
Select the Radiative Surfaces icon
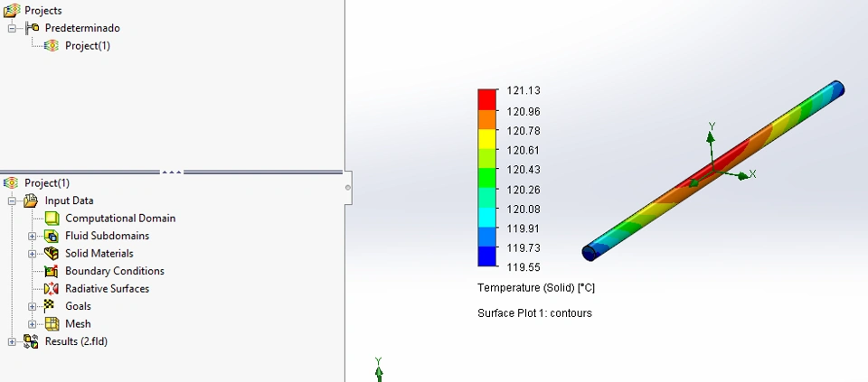coord(52,289)
